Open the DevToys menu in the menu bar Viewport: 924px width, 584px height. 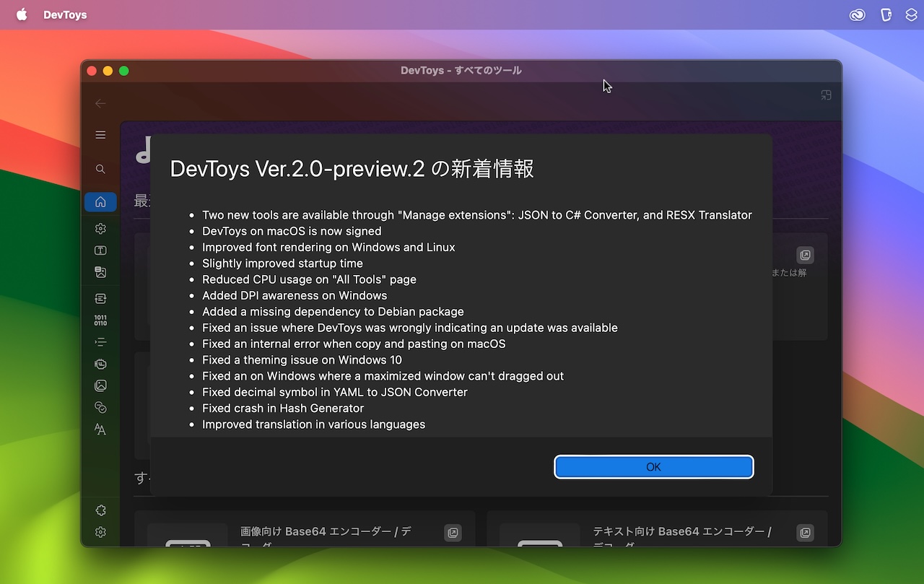click(65, 15)
